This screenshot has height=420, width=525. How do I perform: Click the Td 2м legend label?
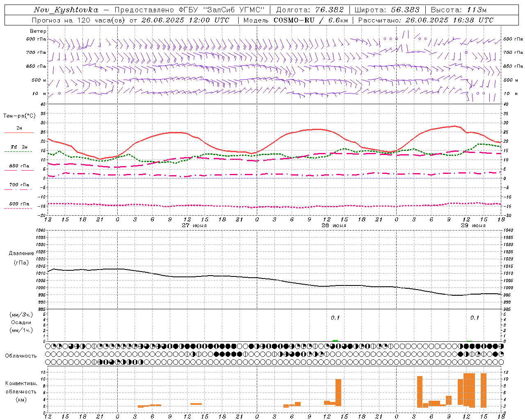click(x=19, y=147)
